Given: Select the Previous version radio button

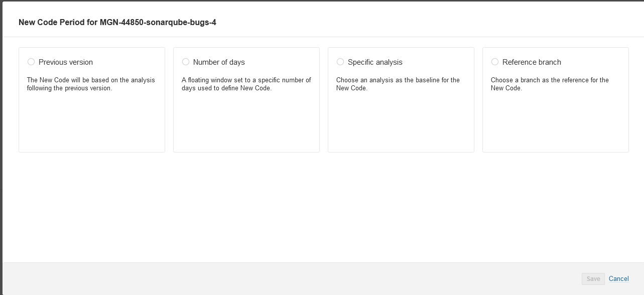Looking at the screenshot, I should 31,62.
